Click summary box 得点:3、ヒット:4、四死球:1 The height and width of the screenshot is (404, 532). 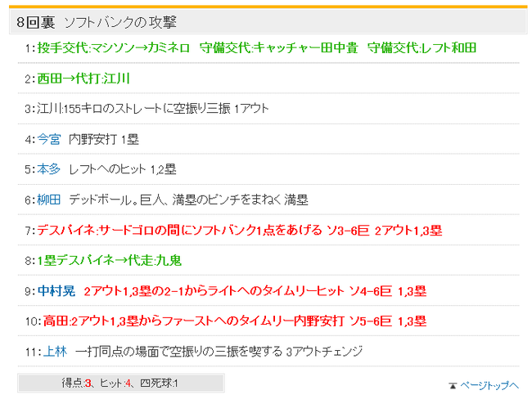pyautogui.click(x=121, y=383)
